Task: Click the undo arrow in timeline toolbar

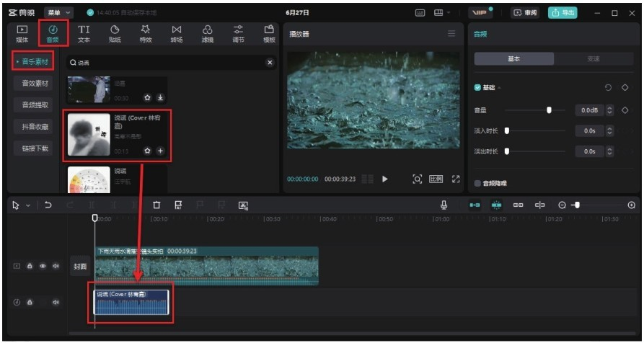Action: click(x=48, y=205)
